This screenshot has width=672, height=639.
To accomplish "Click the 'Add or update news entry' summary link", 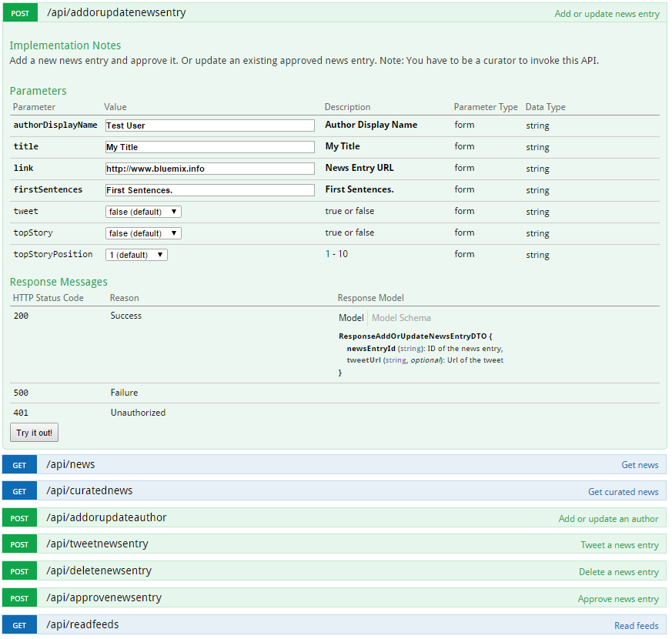I will click(607, 14).
